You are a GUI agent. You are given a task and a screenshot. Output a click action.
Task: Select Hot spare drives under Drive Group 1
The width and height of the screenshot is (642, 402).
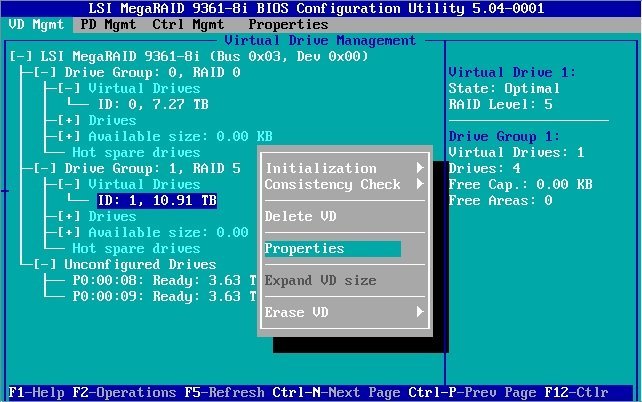click(136, 248)
